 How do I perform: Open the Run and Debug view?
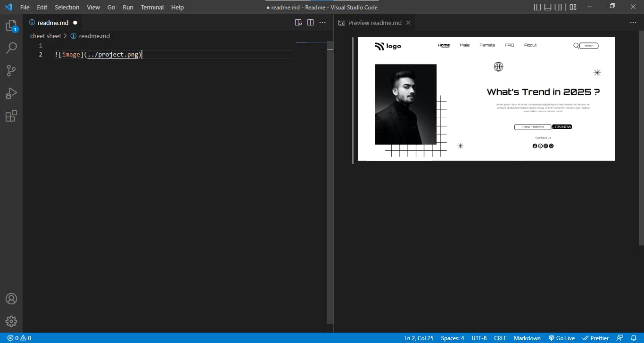(x=11, y=93)
